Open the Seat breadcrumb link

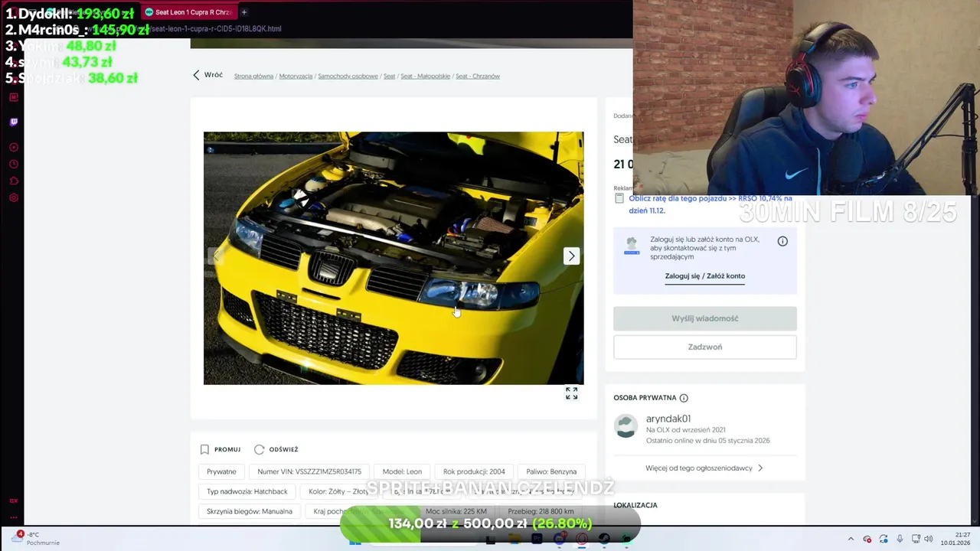point(389,76)
